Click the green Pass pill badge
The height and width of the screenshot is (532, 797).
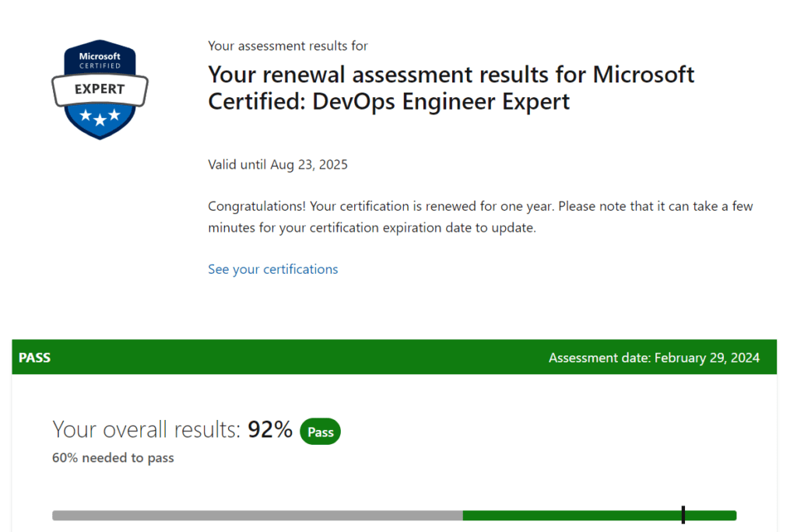(x=320, y=431)
